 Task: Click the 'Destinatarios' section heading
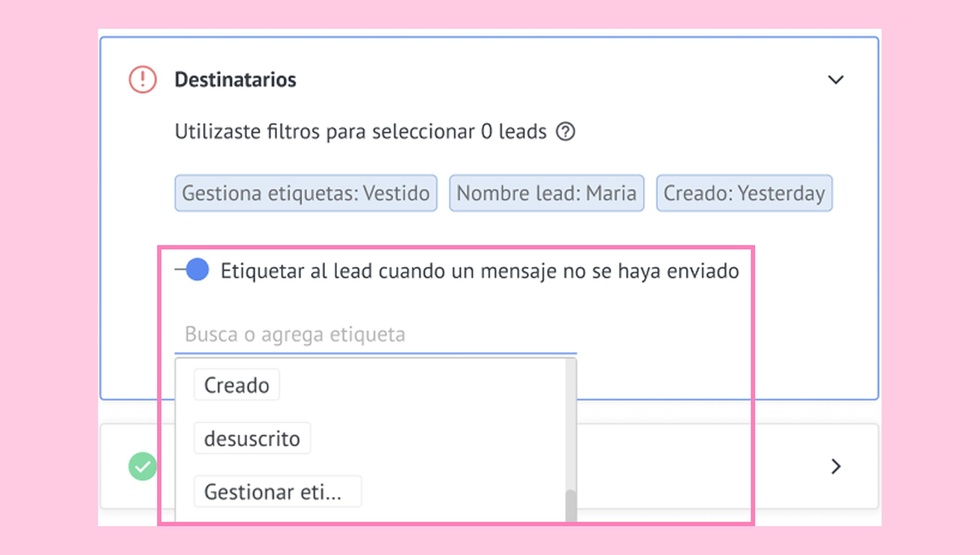pyautogui.click(x=235, y=80)
